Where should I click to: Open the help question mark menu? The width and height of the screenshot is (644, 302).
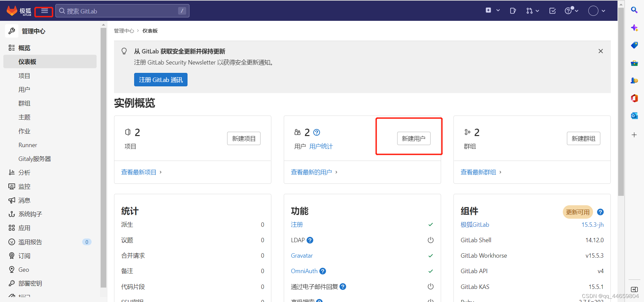(x=569, y=10)
